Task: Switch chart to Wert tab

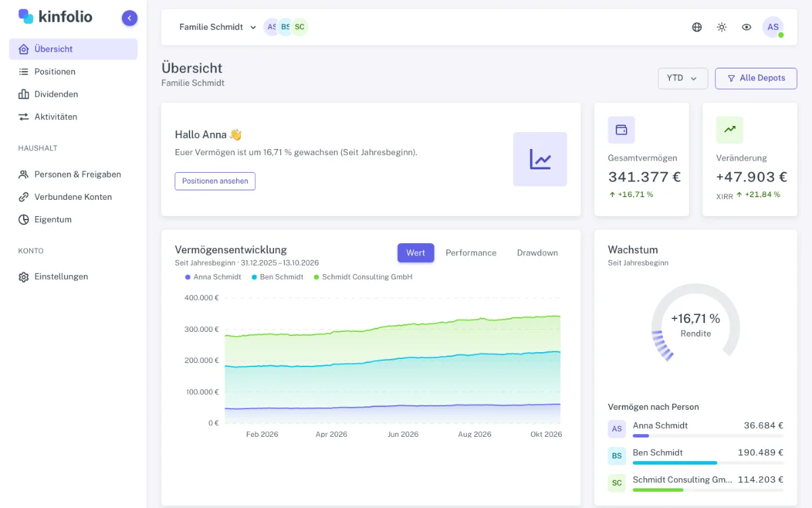Action: click(x=415, y=253)
